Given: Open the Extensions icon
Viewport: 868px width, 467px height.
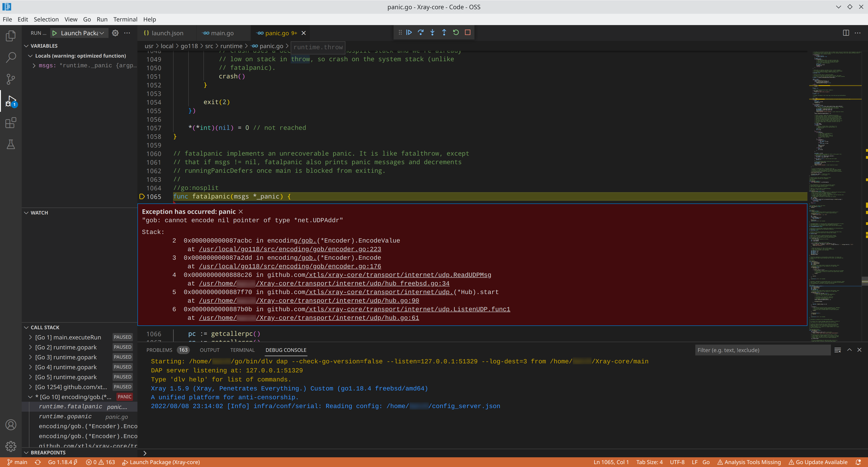Looking at the screenshot, I should click(x=10, y=123).
